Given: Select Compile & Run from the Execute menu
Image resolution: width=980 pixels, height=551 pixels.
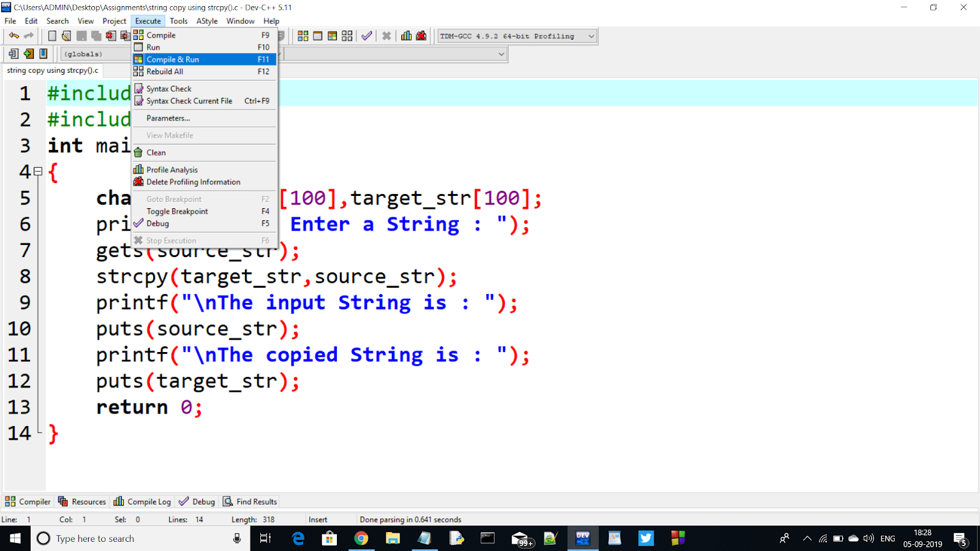Looking at the screenshot, I should point(173,59).
